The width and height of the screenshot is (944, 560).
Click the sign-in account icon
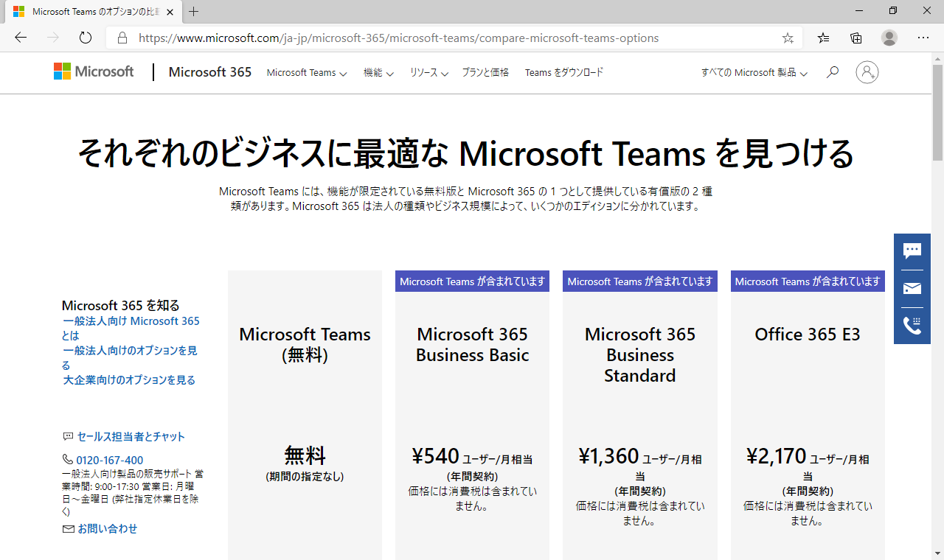pyautogui.click(x=867, y=72)
